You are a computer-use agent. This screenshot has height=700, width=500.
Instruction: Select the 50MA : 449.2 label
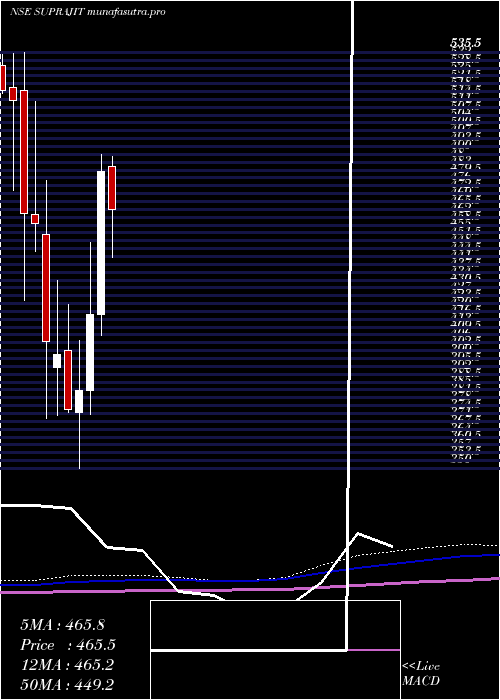pyautogui.click(x=69, y=685)
